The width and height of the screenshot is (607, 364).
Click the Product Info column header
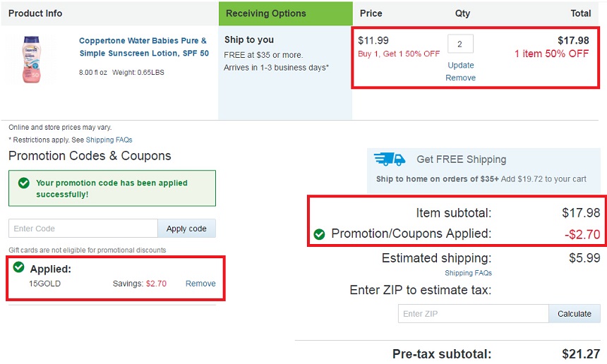[35, 13]
